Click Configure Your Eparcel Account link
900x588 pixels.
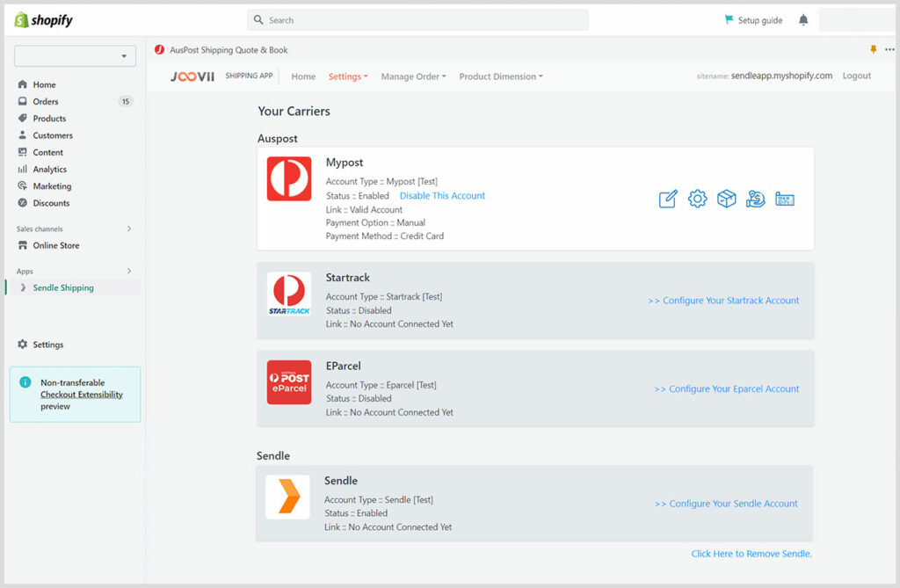727,388
